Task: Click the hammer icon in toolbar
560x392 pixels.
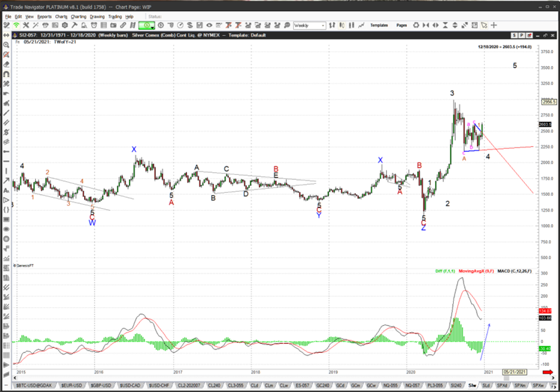Action: (x=74, y=25)
